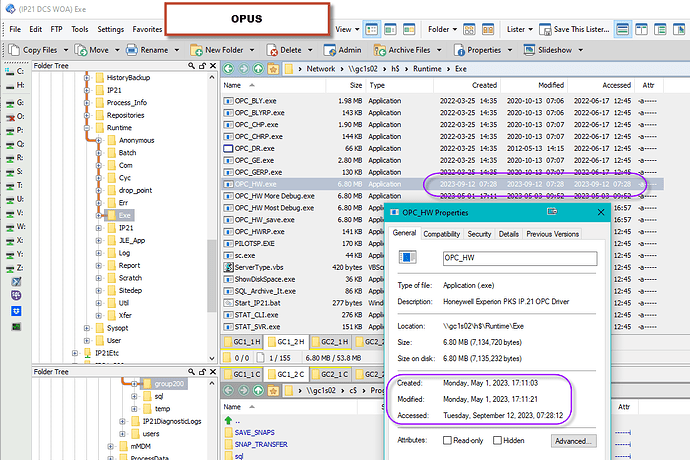
Task: Tick the Hidden checkbox
Action: (497, 440)
